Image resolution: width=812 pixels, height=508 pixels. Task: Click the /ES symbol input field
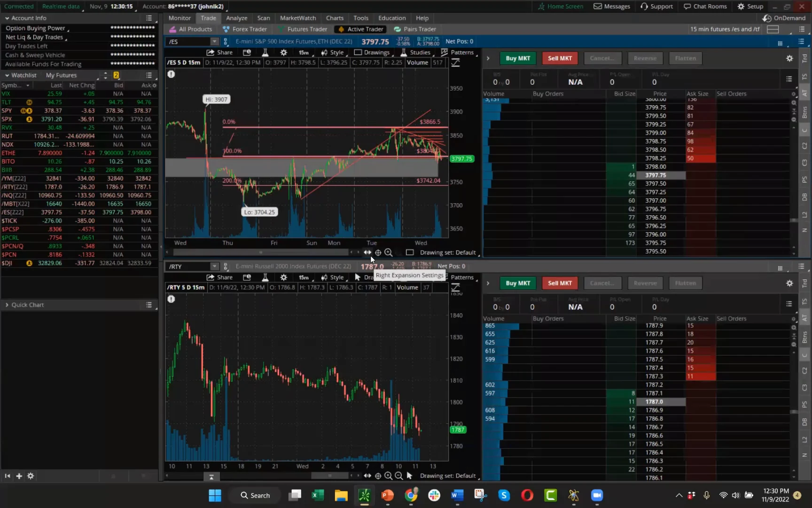point(189,41)
